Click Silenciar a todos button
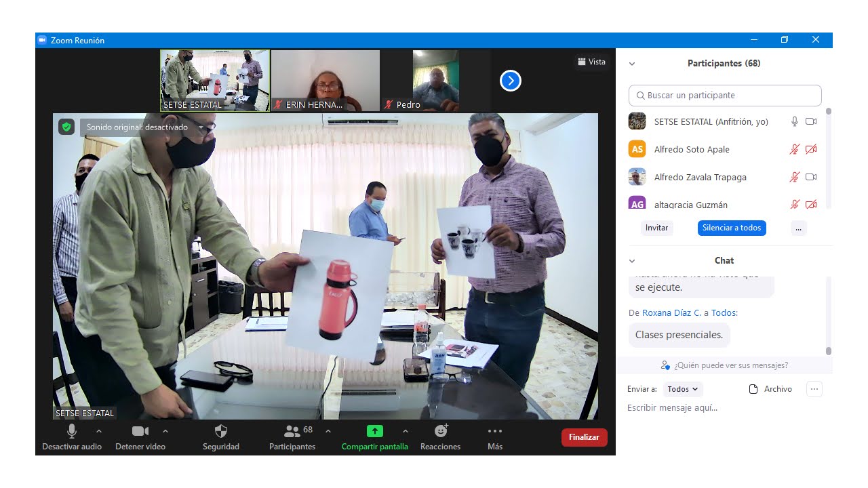 [x=732, y=228]
